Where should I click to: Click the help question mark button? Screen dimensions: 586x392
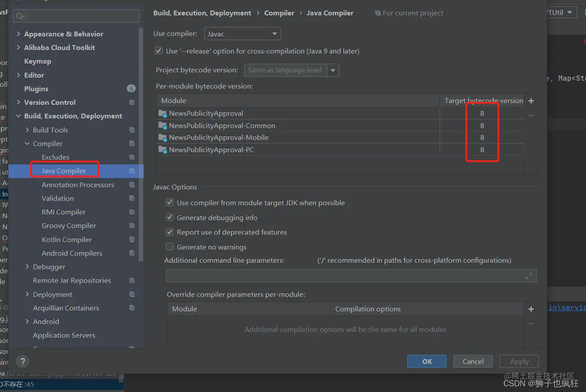[x=22, y=362]
